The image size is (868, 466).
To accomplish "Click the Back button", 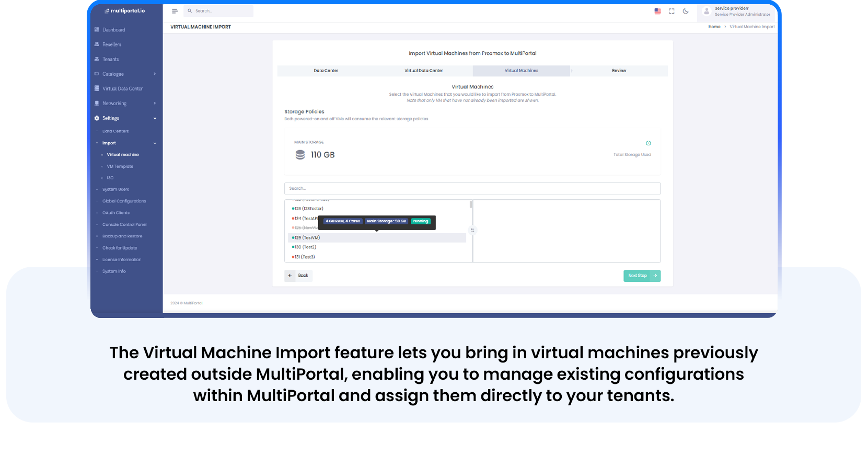I will point(298,276).
